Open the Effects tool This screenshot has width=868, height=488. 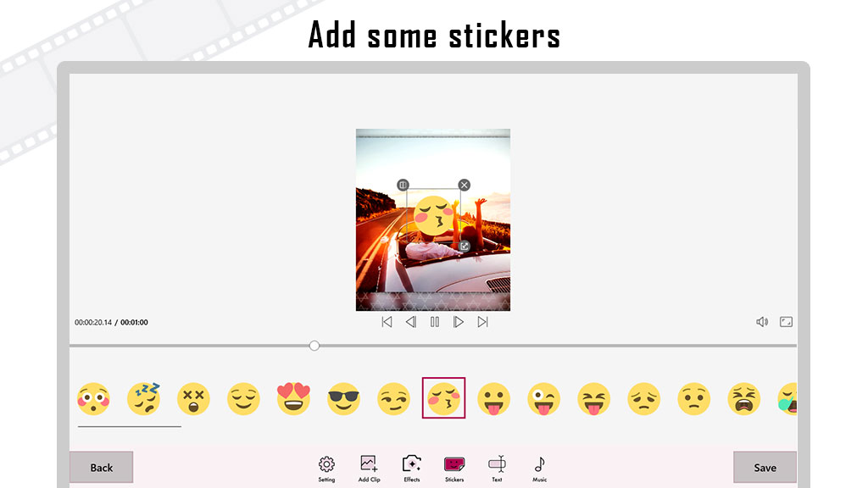tap(412, 468)
